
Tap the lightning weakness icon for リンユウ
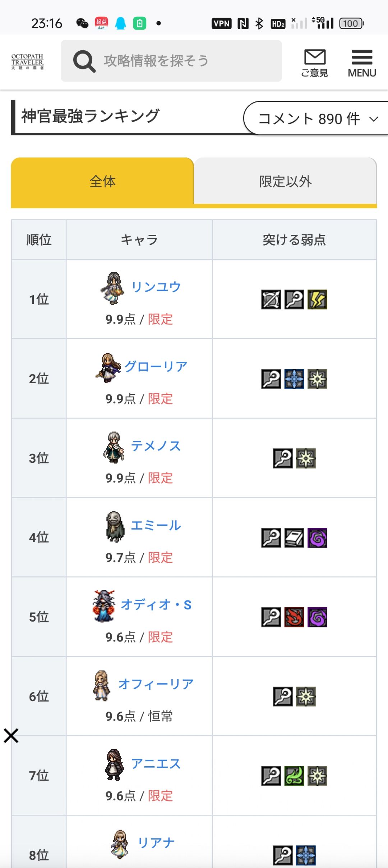318,300
